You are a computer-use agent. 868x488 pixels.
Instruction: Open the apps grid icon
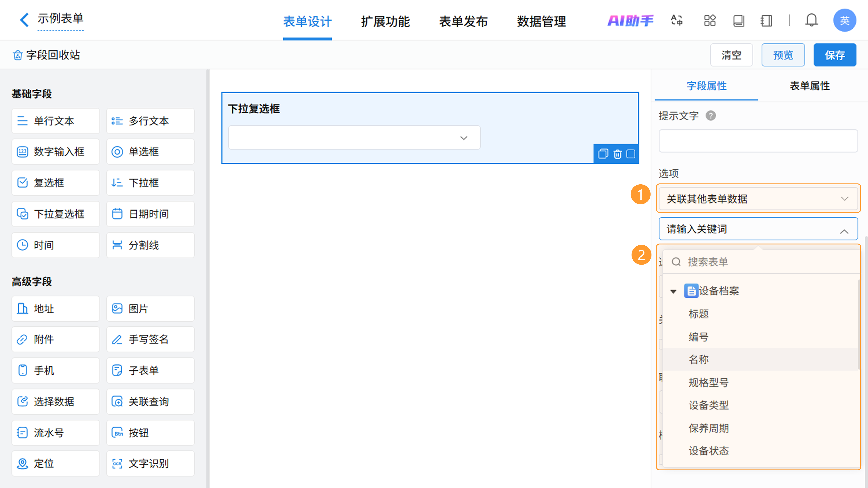[710, 21]
